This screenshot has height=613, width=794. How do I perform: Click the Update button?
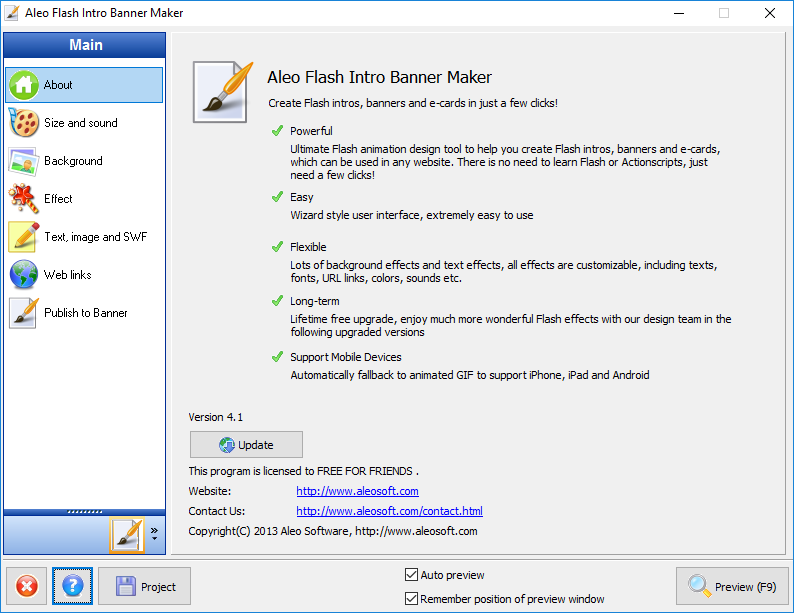click(246, 444)
